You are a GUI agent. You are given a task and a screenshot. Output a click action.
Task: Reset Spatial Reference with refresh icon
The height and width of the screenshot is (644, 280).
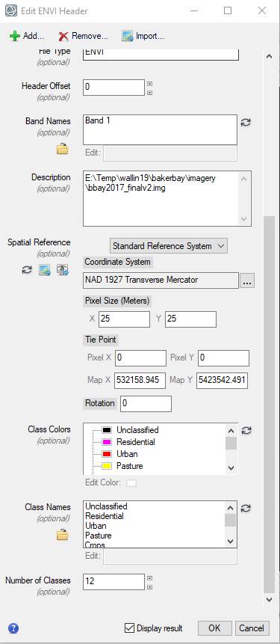pyautogui.click(x=27, y=270)
